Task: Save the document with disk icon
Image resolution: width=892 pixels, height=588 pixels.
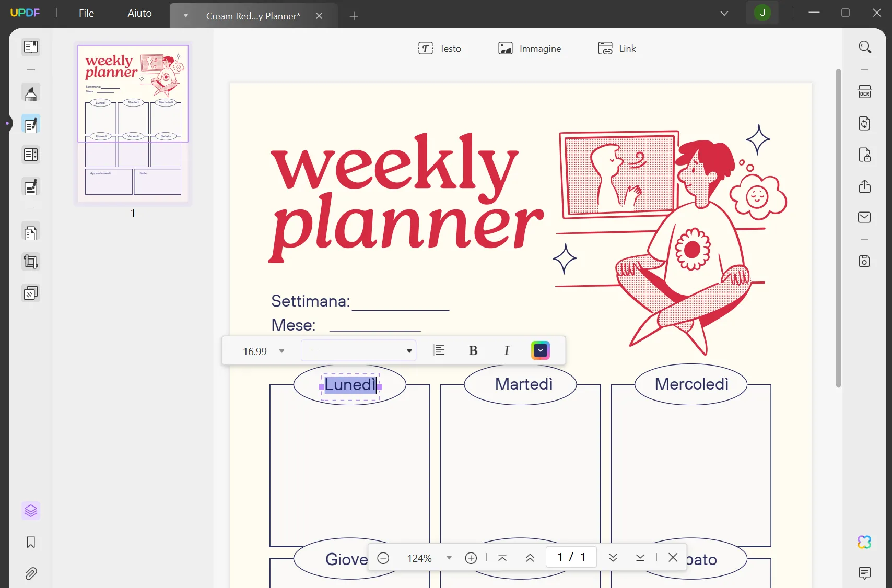Action: click(865, 261)
